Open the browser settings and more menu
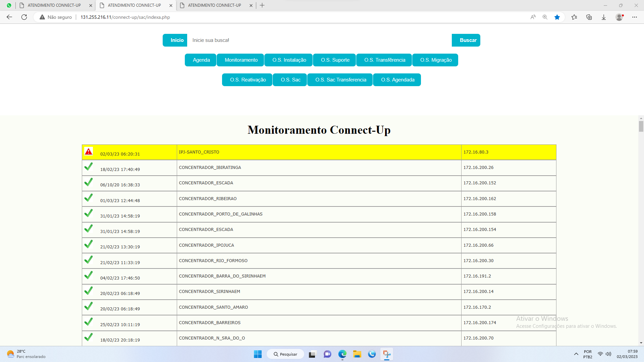644x362 pixels. [635, 17]
